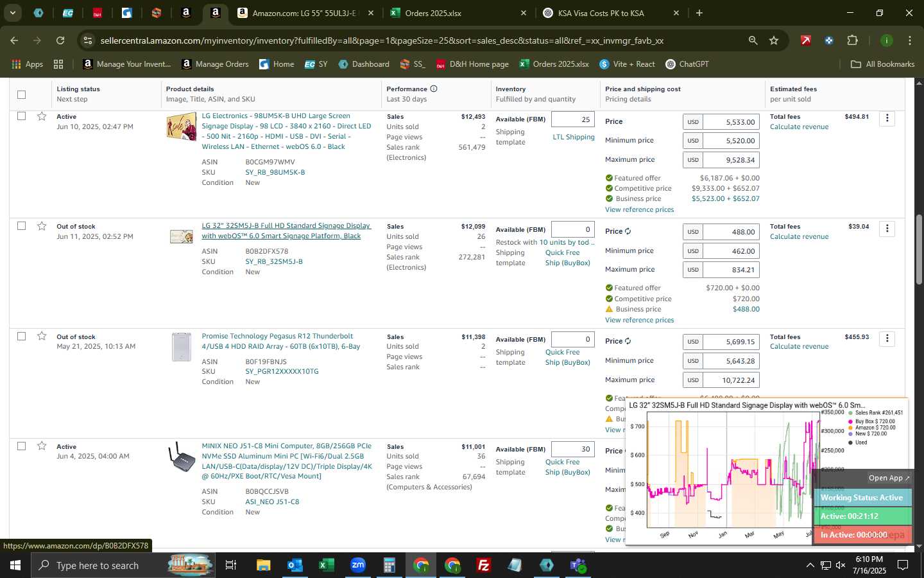Open tab search dropdown arrow in Chrome

click(x=12, y=13)
